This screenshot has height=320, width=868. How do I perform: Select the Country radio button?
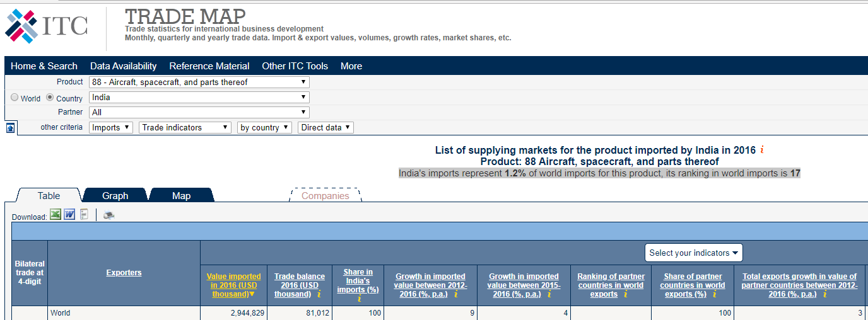(x=50, y=98)
